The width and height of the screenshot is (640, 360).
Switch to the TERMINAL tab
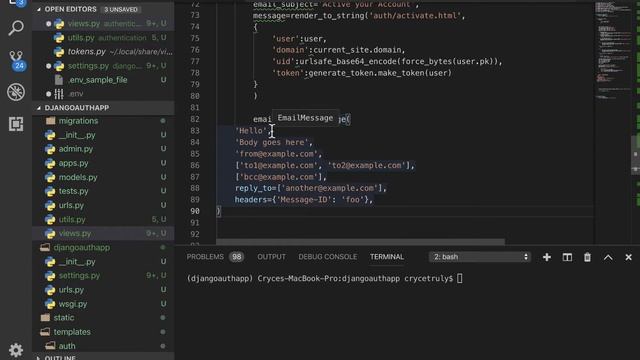click(x=387, y=257)
